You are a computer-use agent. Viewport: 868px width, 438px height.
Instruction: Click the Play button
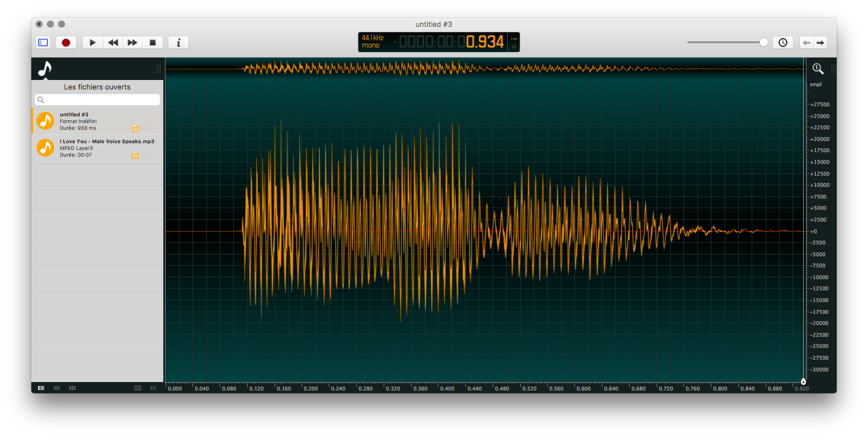[x=93, y=43]
